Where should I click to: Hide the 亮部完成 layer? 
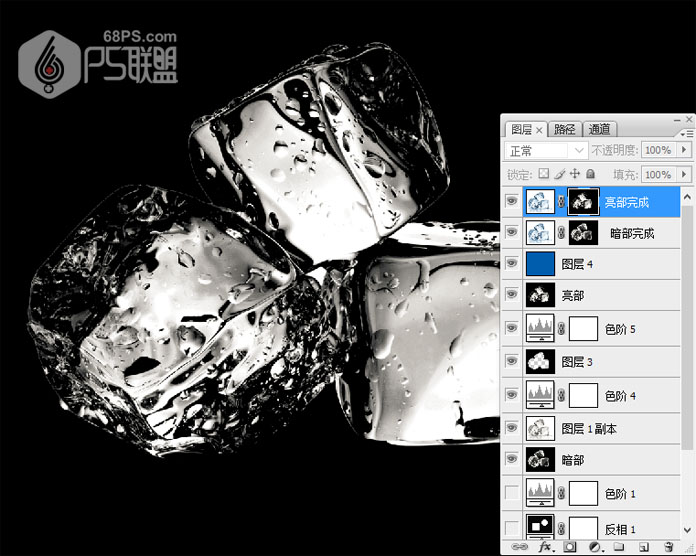(512, 201)
